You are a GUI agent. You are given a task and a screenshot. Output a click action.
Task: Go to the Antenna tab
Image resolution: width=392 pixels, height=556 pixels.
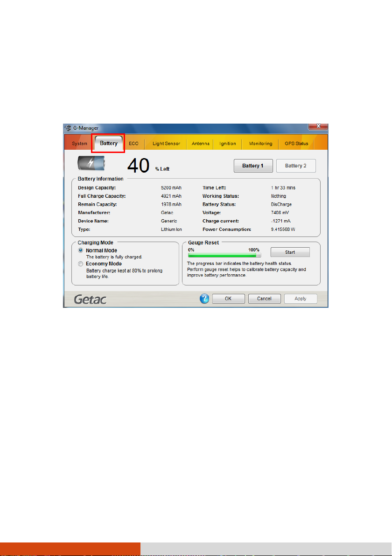201,144
